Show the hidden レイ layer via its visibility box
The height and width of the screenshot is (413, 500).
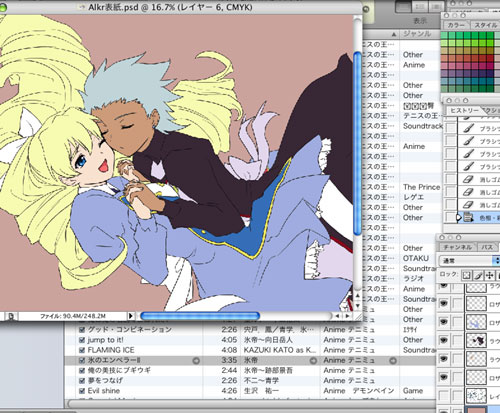[443, 396]
